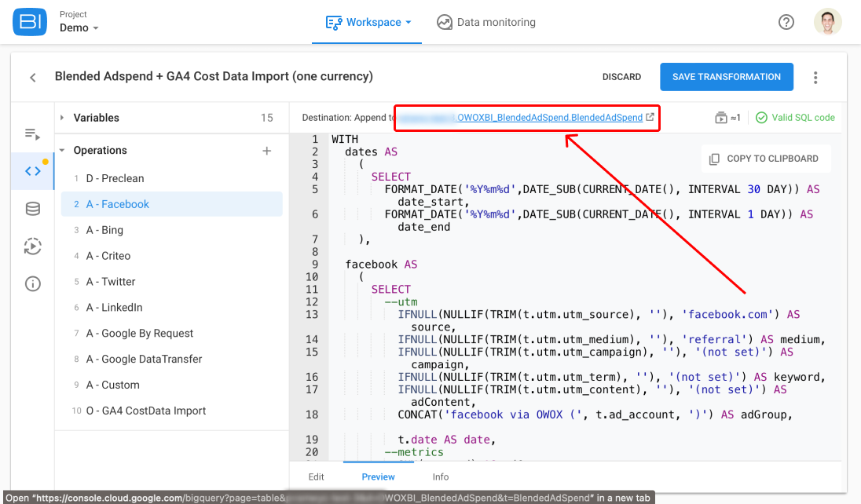This screenshot has height=504, width=861.
Task: Select the code editor sidebar icon
Action: coord(32,171)
